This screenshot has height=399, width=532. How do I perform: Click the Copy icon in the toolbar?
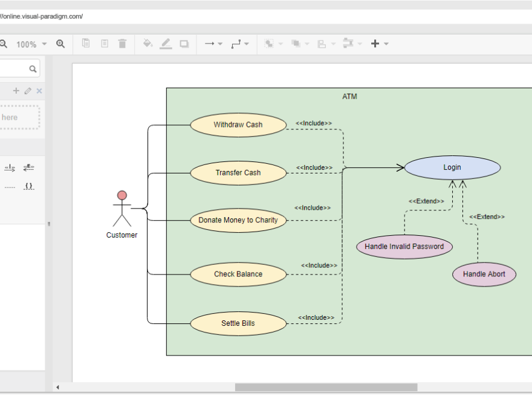(x=85, y=44)
